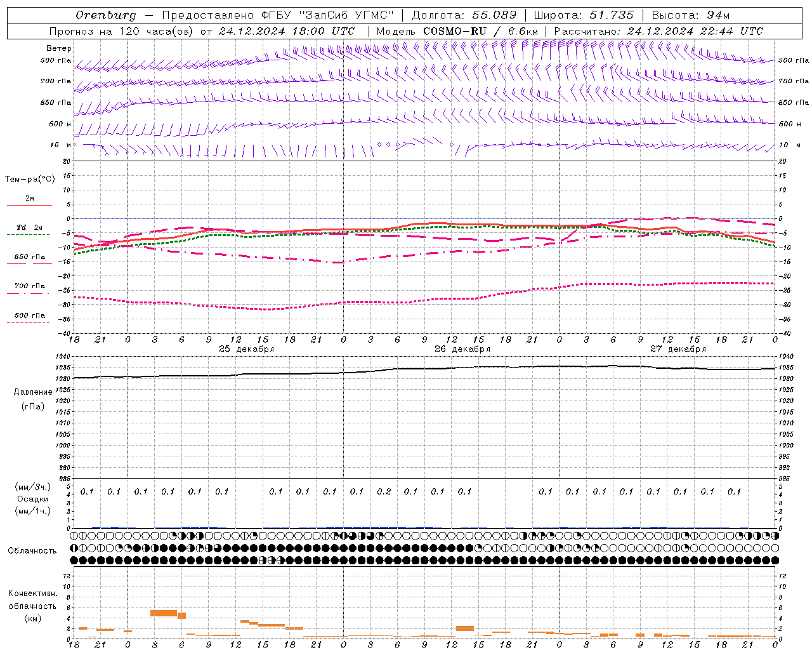Select the 27 декабря date label

678,349
